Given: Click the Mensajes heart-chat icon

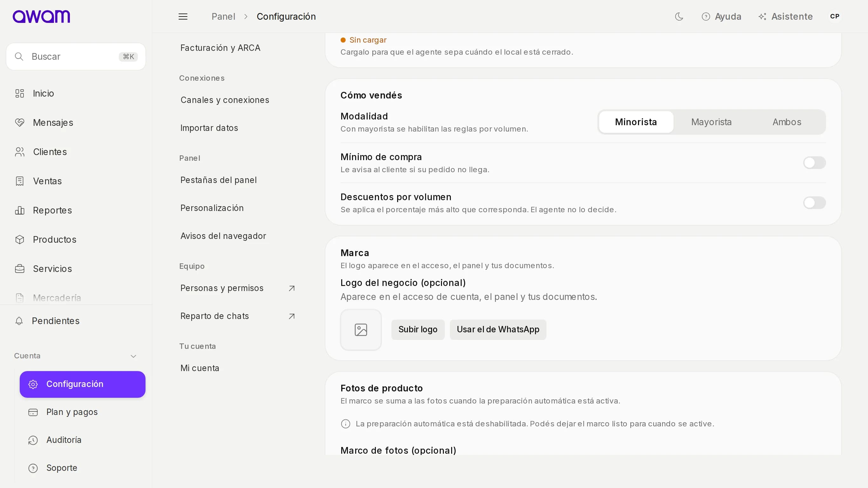Looking at the screenshot, I should [20, 123].
